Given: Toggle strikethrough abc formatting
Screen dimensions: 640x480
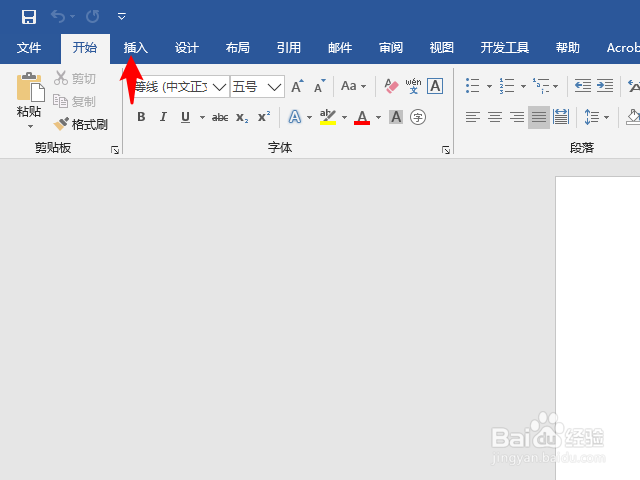Looking at the screenshot, I should (220, 118).
